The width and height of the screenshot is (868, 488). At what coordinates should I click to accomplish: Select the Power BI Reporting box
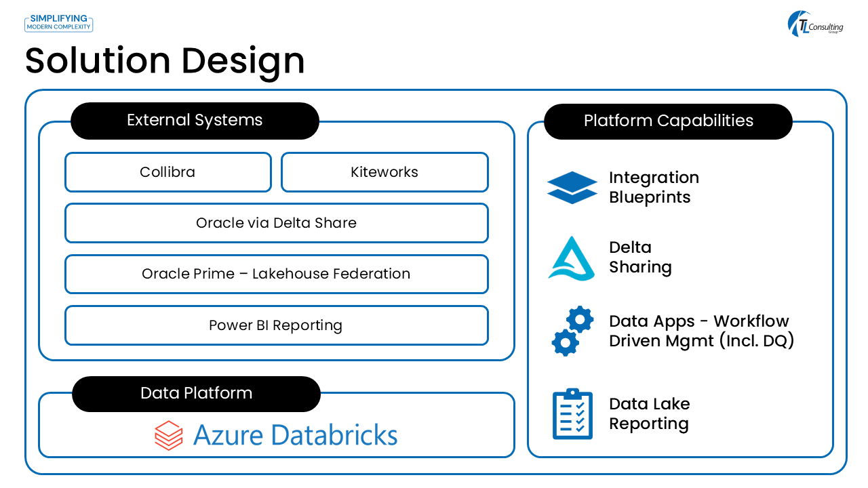tap(276, 325)
